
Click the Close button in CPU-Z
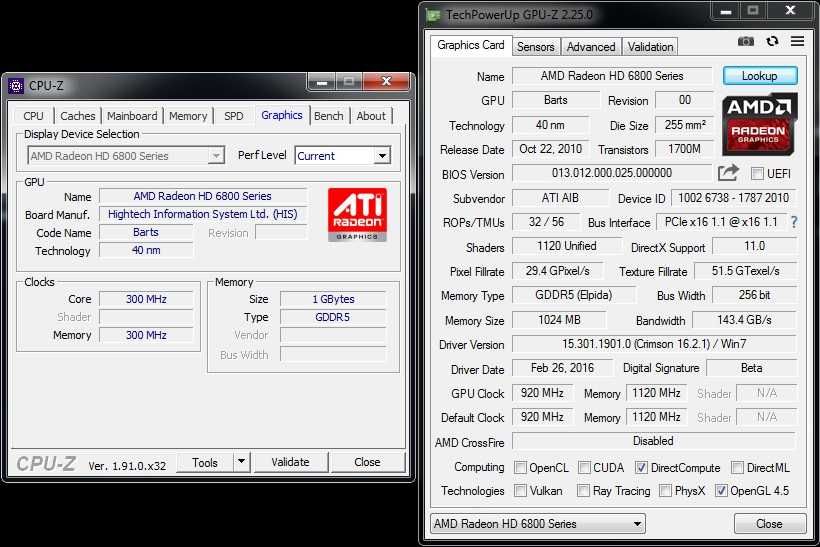pos(368,462)
